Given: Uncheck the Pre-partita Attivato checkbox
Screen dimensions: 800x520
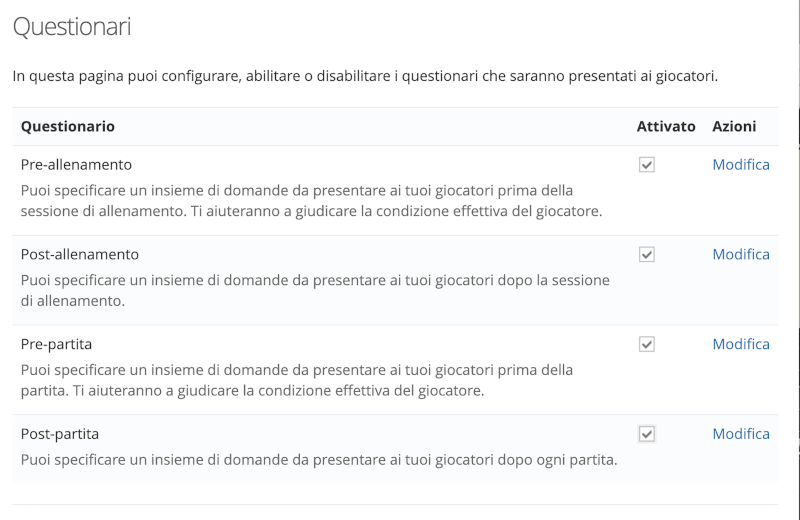Looking at the screenshot, I should 647,345.
